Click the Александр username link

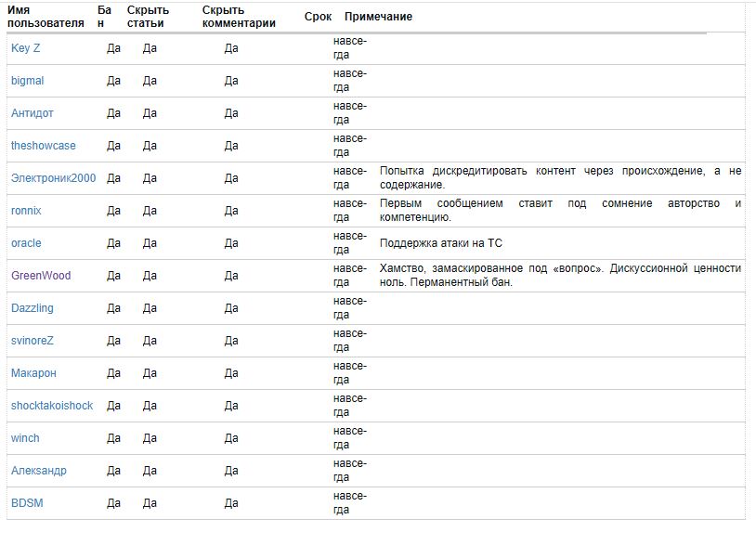tap(39, 471)
